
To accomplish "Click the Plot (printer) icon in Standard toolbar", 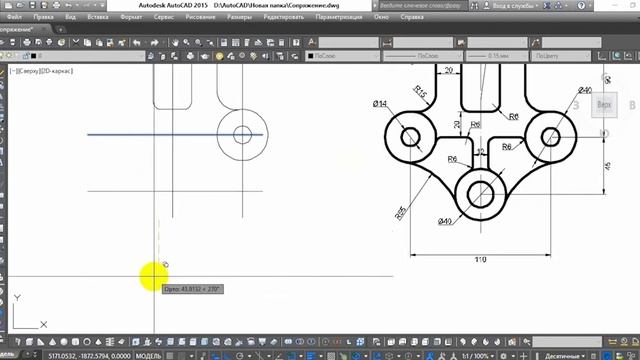I will [27, 42].
